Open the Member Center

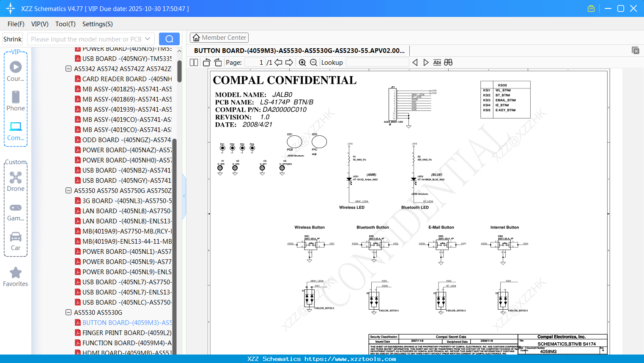click(x=219, y=38)
